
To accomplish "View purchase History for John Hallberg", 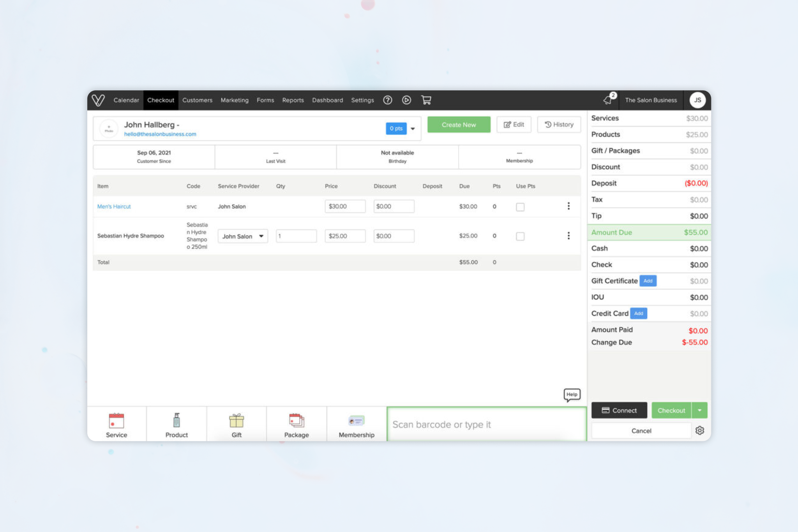I will (559, 124).
